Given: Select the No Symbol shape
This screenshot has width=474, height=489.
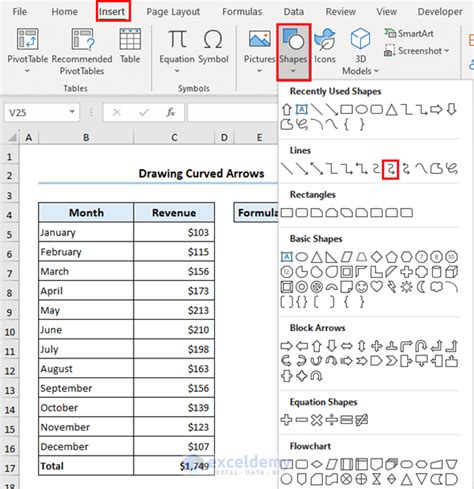Looking at the screenshot, I should 317,287.
